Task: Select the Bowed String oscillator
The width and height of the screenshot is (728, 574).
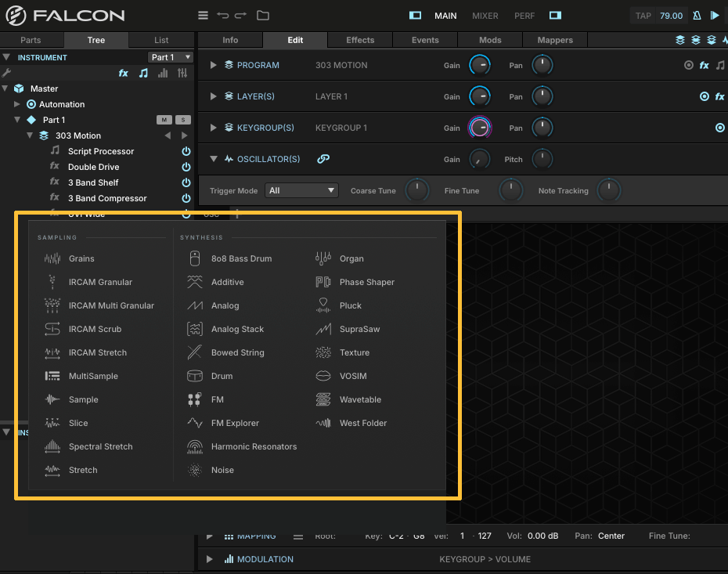Action: 225,352
